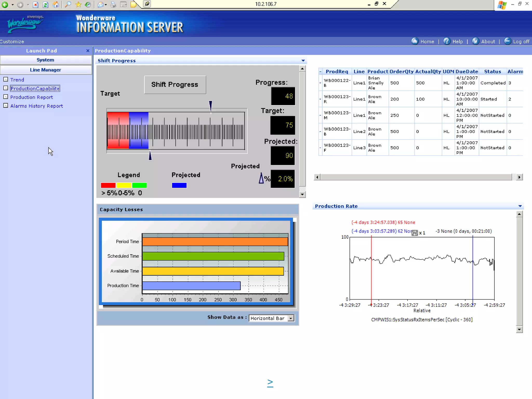Screen dimensions: 532x399
Task: Open Favorites with the star icon
Action: pos(78,4)
